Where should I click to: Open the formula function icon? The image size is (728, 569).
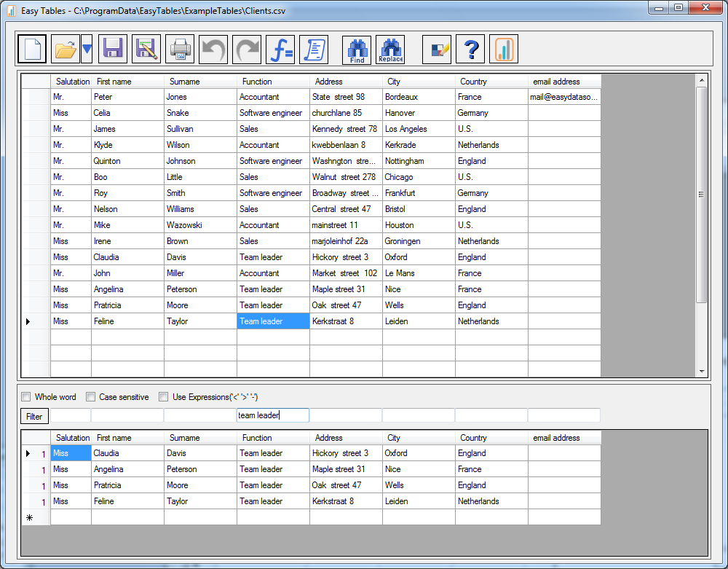click(280, 50)
